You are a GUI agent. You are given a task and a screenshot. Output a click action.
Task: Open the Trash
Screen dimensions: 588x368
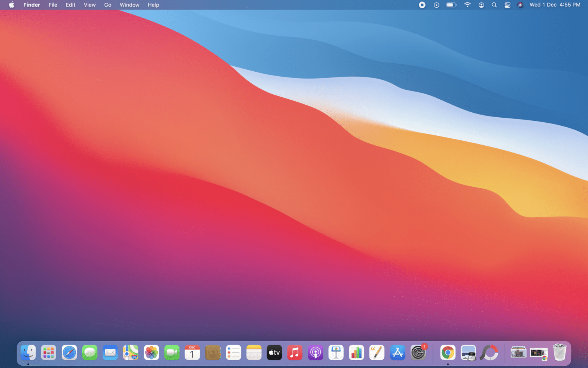560,352
